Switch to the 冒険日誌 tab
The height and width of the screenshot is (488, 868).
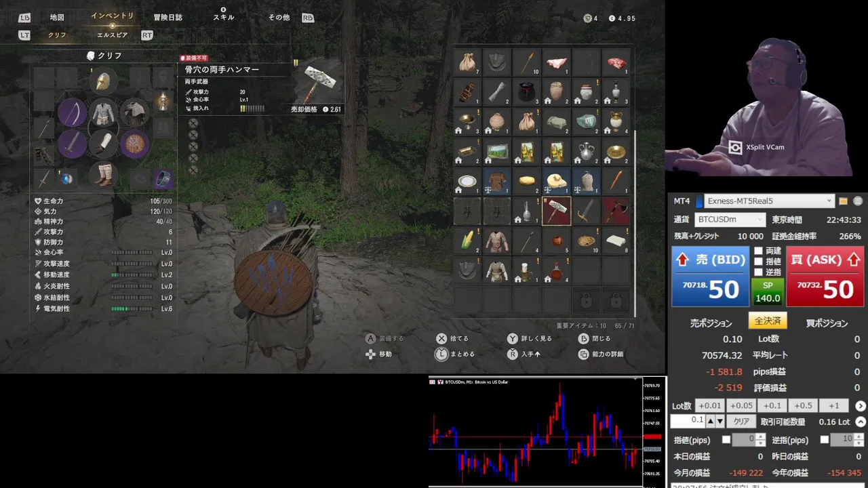(x=167, y=18)
